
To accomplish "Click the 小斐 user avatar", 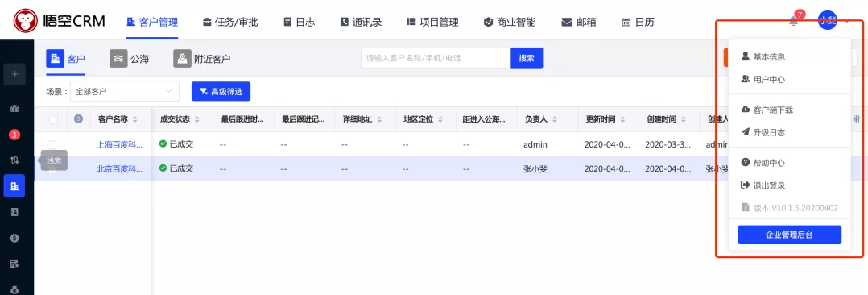I will tap(828, 21).
